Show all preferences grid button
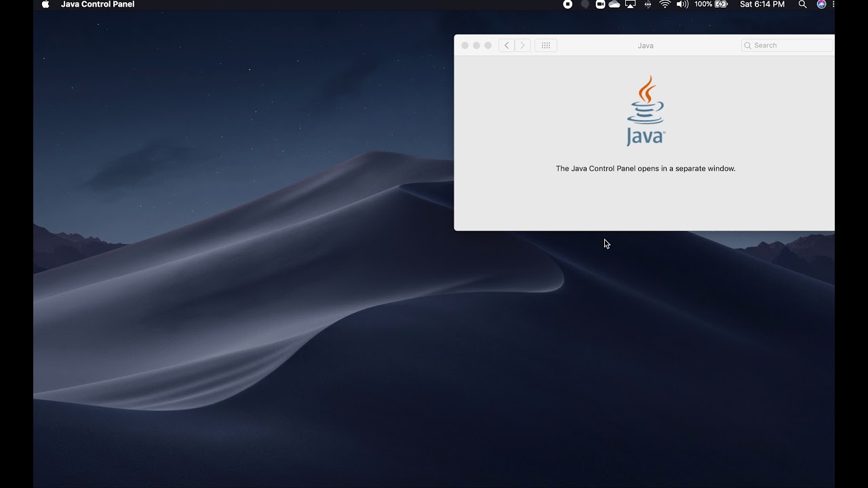868x488 pixels. pyautogui.click(x=546, y=45)
